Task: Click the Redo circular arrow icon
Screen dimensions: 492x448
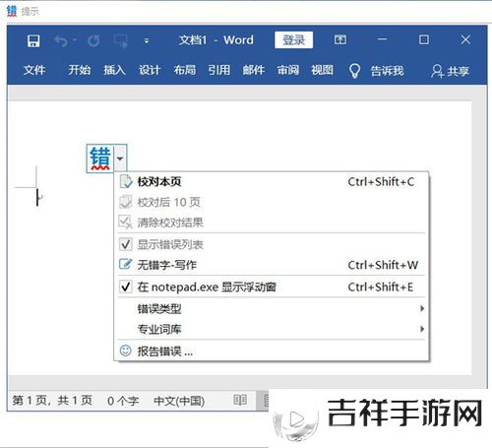Action: 93,41
